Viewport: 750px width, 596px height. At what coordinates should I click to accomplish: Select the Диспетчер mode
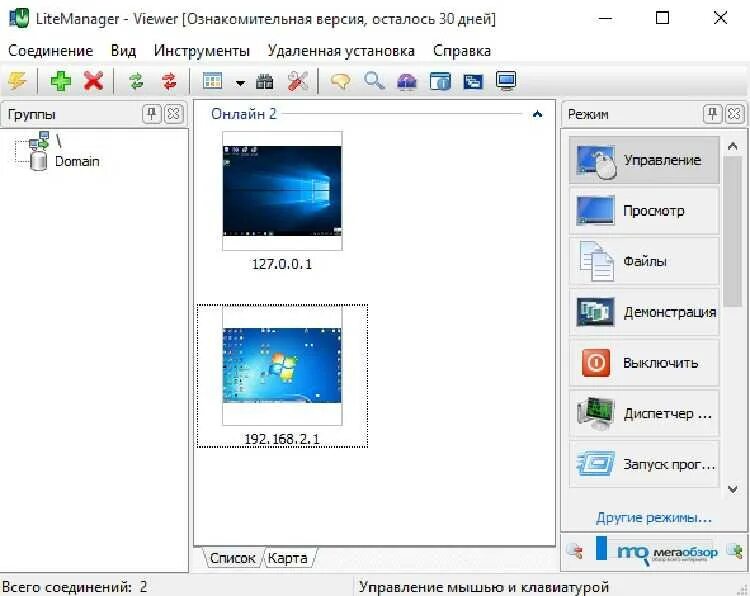click(644, 414)
